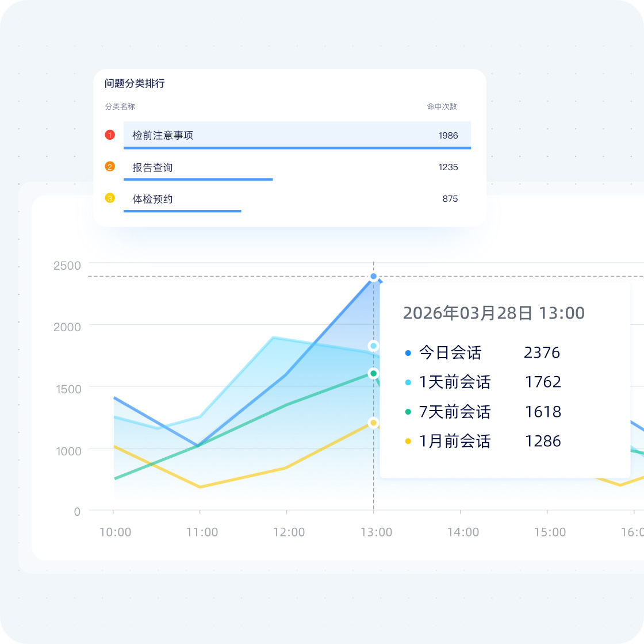Sort by the 命中次数 column header
The width and height of the screenshot is (644, 644).
pyautogui.click(x=442, y=106)
